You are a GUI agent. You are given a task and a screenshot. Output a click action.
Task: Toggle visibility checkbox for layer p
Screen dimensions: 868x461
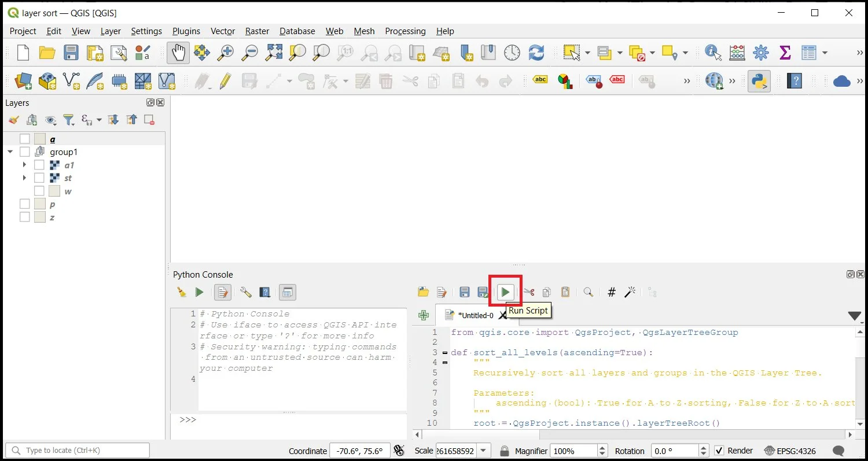tap(25, 204)
